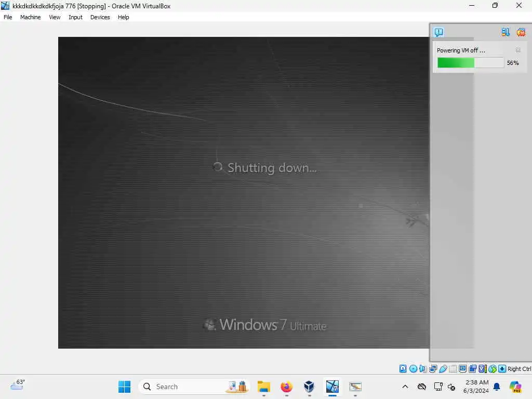Open the Machine menu
Image resolution: width=532 pixels, height=399 pixels.
[30, 17]
